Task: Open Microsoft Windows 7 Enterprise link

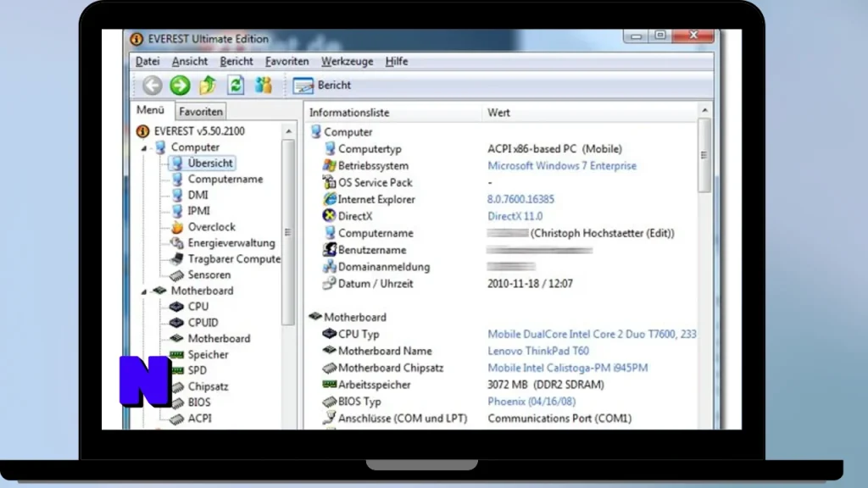Action: 562,166
